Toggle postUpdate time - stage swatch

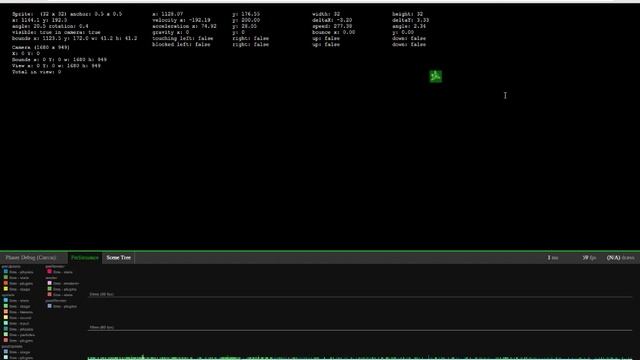pyautogui.click(x=6, y=351)
